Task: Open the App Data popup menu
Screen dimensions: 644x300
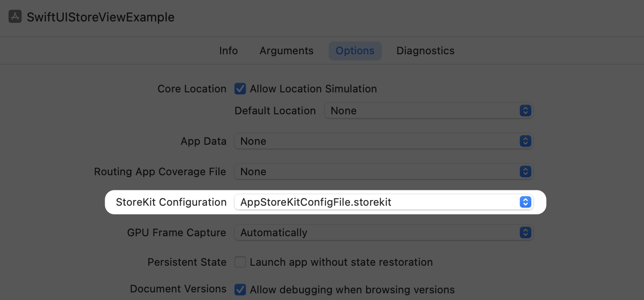Action: pos(384,141)
